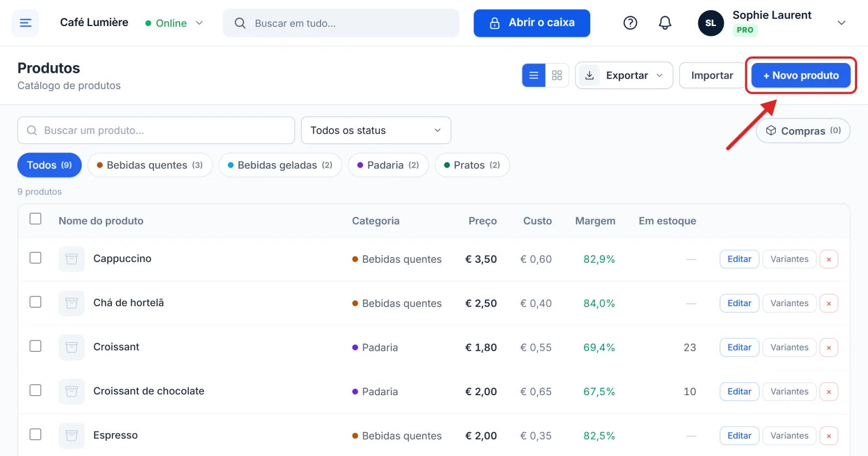
Task: Switch to grid view layout
Action: coord(557,75)
